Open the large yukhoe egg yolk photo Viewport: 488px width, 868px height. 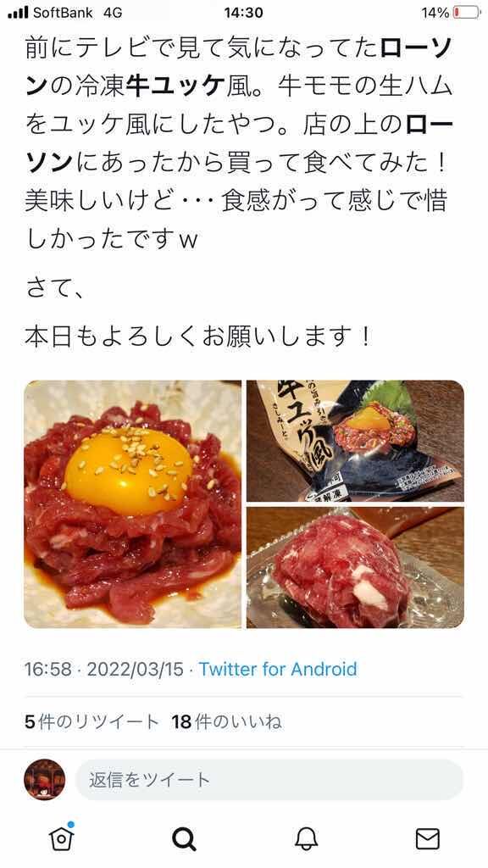coord(133,504)
